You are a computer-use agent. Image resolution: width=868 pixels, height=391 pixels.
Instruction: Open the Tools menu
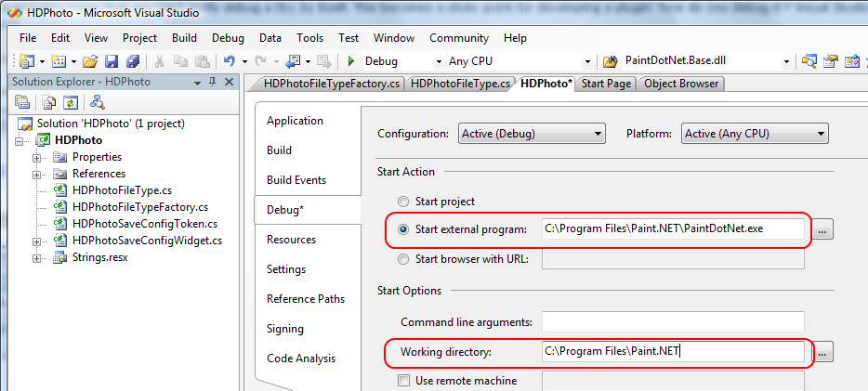click(310, 38)
